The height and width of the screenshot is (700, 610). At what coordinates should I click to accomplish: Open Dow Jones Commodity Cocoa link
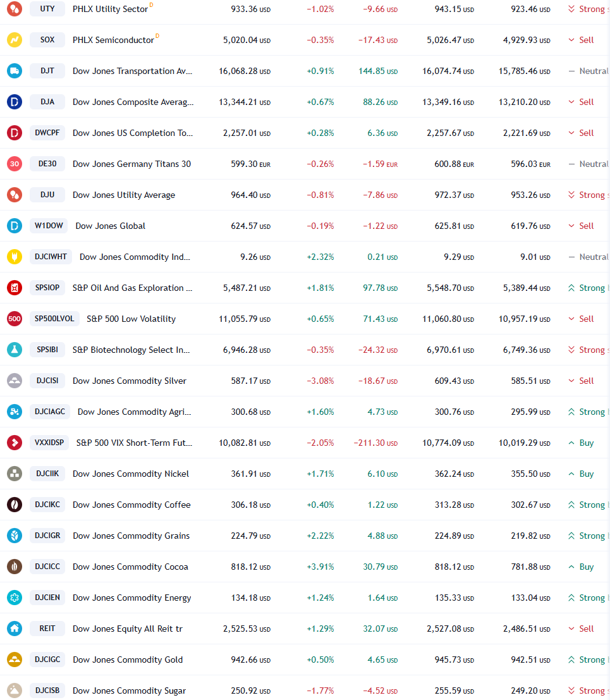tap(130, 567)
